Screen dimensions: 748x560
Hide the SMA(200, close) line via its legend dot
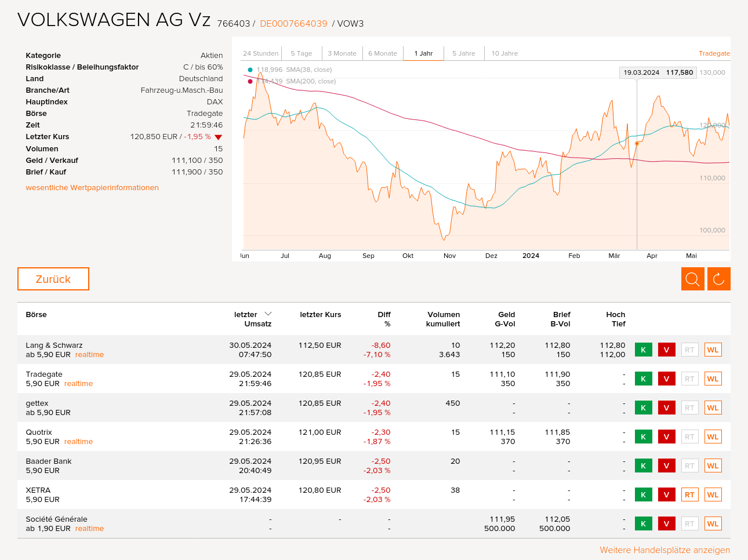point(249,81)
